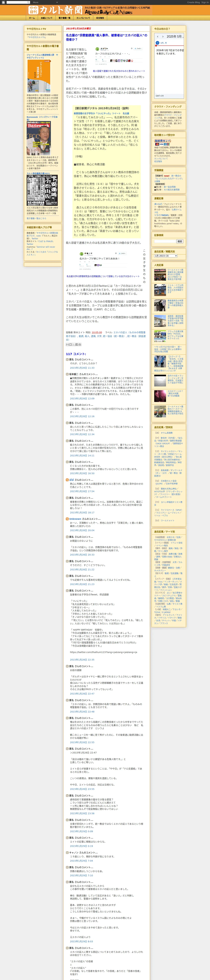The image size is (210, 980).
Task: Open the ホーム tab
Action: (32, 18)
